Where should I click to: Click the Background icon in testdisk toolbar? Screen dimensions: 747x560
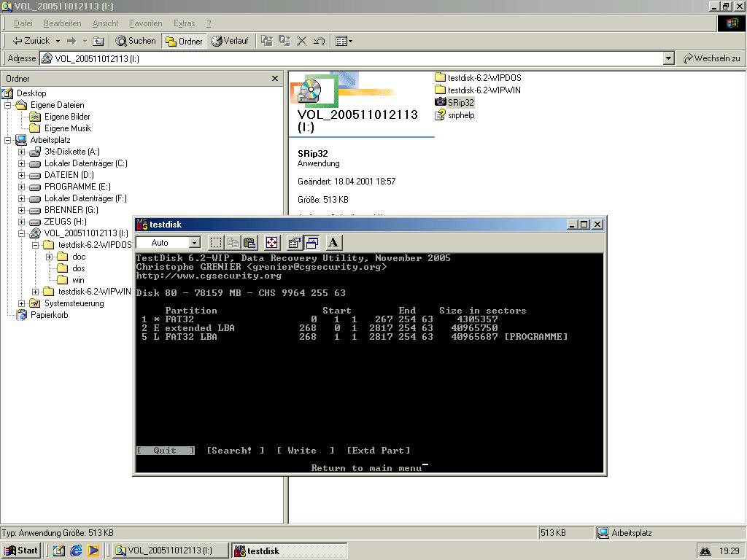coord(311,243)
